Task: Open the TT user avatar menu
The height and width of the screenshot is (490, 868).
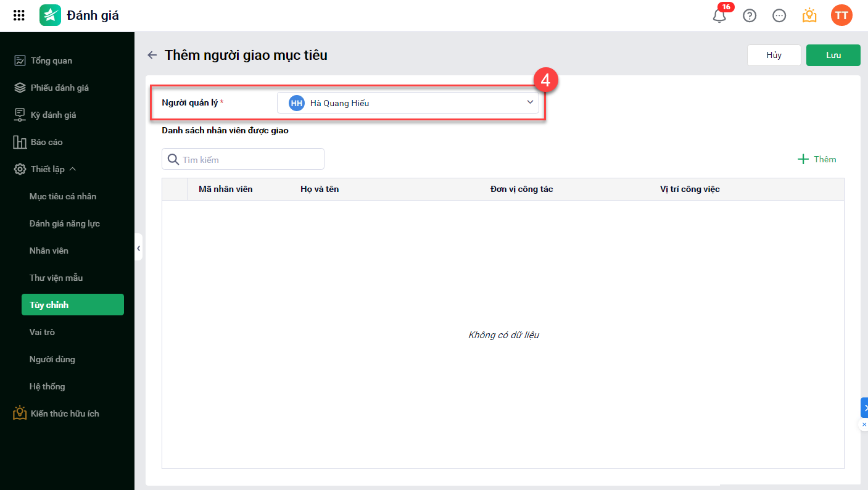Action: pyautogui.click(x=841, y=15)
